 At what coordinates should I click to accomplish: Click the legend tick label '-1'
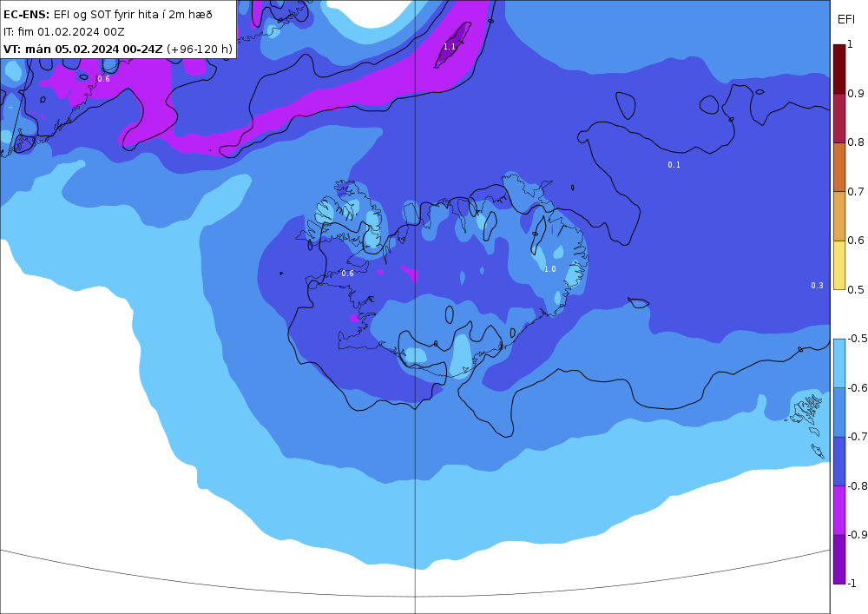coord(852,583)
